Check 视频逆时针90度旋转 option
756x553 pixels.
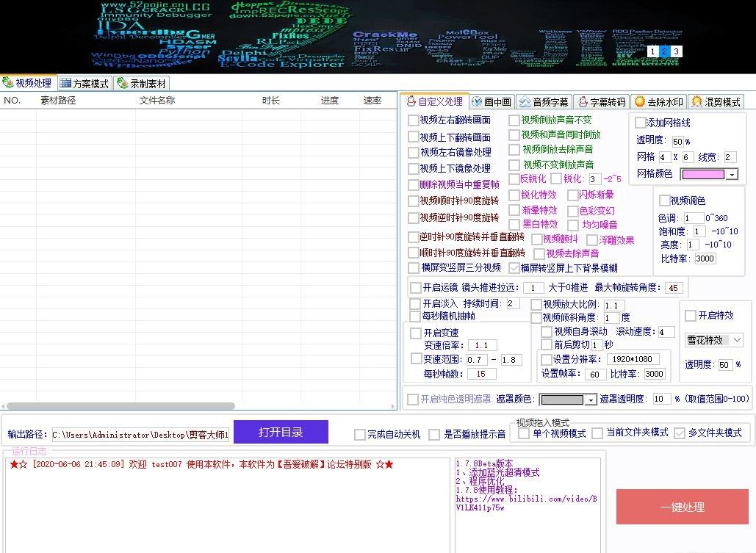click(413, 218)
